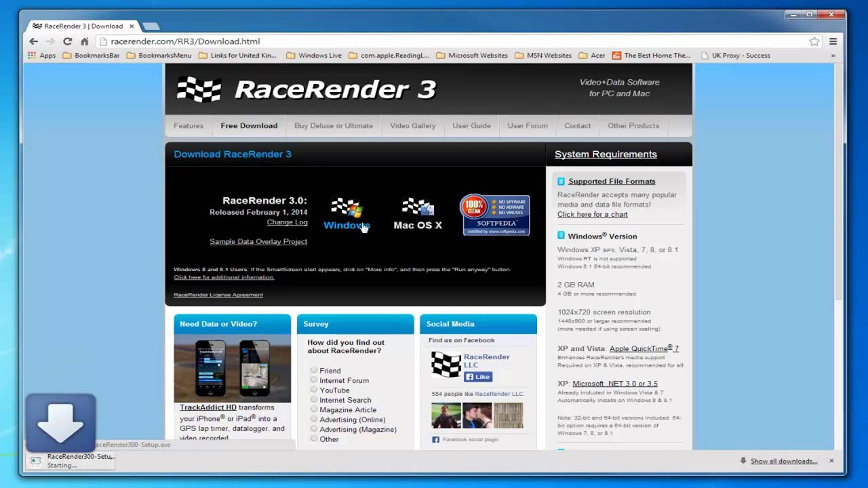This screenshot has height=488, width=868.
Task: Open the TrackAddict HD link
Action: tap(208, 407)
